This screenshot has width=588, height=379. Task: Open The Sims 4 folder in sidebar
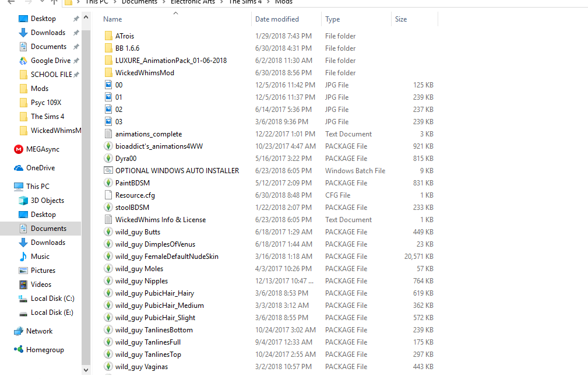tap(47, 117)
